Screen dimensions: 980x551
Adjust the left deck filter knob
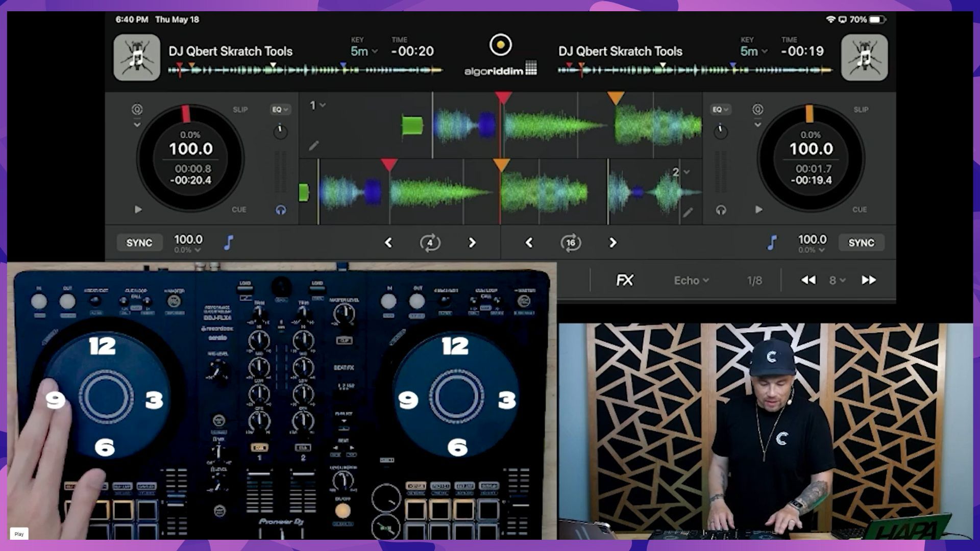click(x=280, y=132)
